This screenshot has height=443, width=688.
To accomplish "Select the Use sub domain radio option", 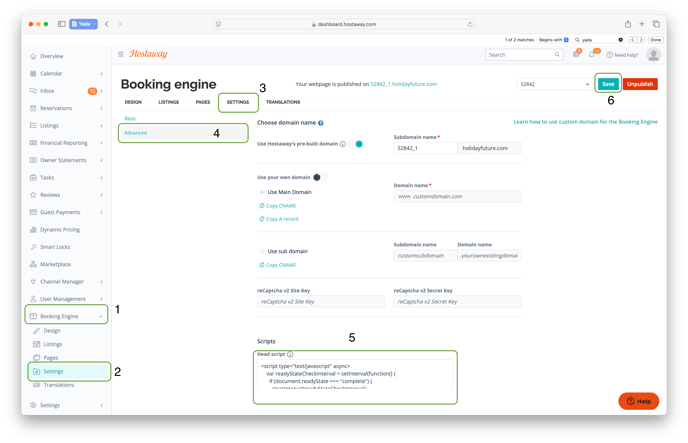I will pos(261,250).
